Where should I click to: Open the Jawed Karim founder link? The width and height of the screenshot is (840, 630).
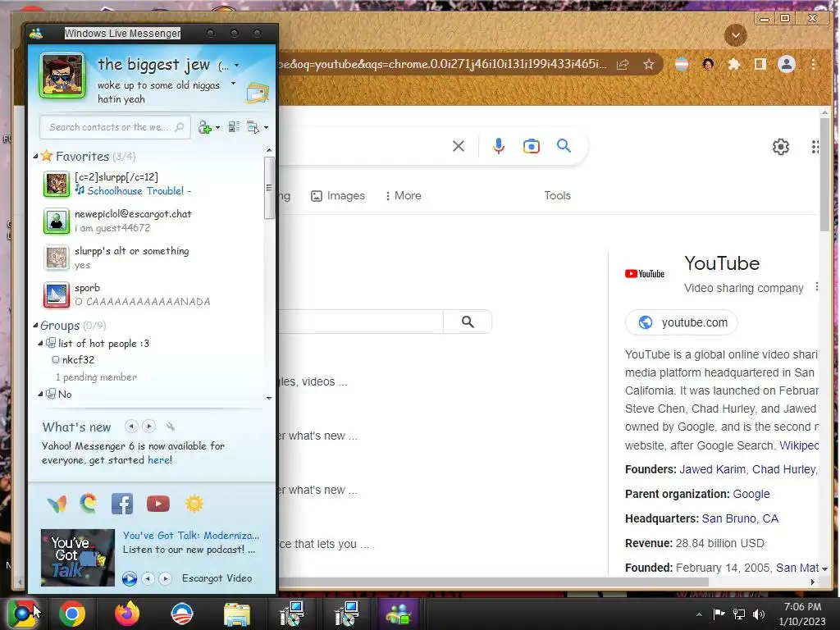click(712, 469)
